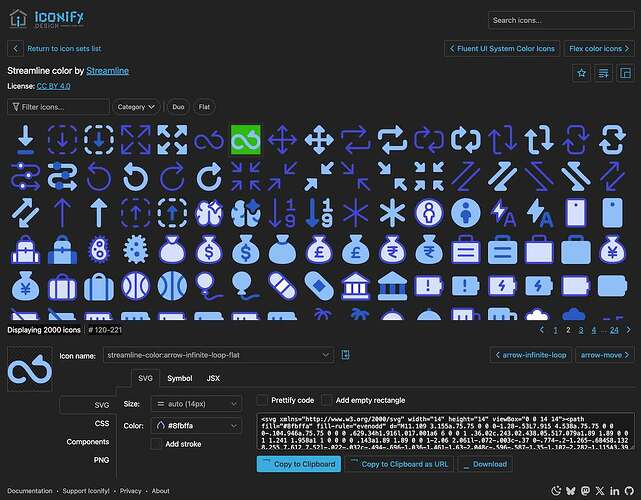Image resolution: width=641 pixels, height=500 pixels.
Task: Select the flat four-way move arrows icon
Action: (319, 140)
